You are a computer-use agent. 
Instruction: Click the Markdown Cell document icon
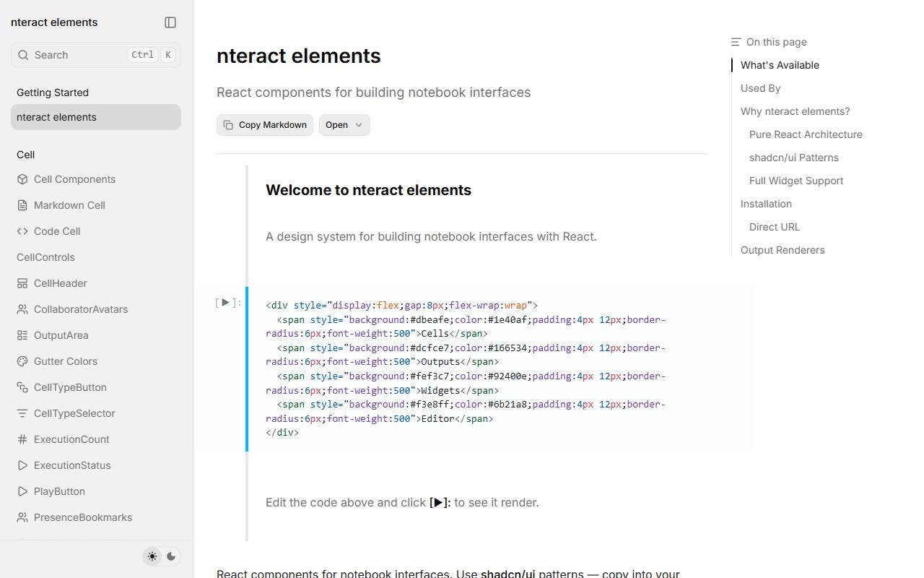(22, 205)
